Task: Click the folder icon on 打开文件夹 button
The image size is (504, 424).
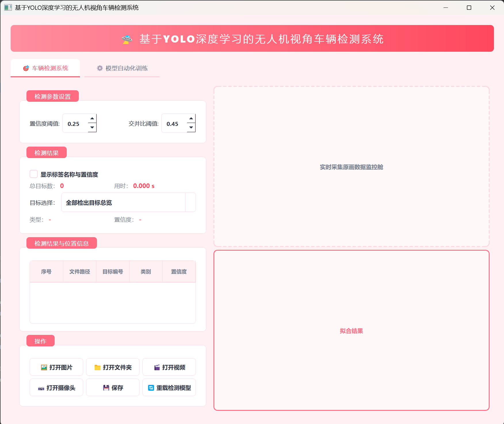Action: pos(97,367)
